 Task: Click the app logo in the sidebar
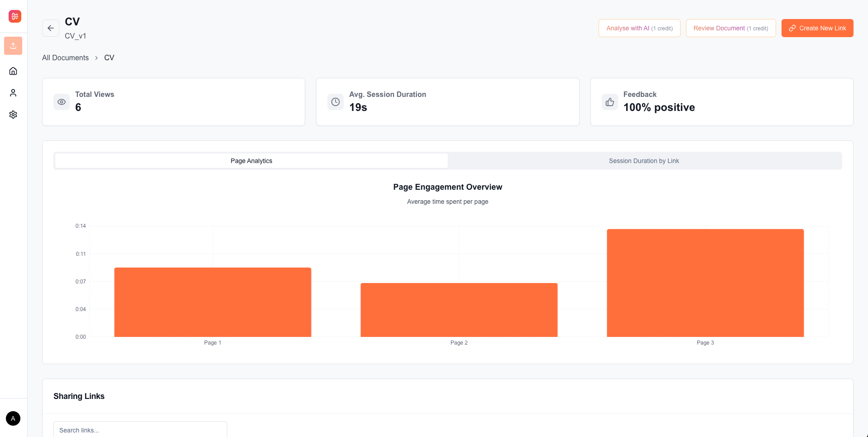(14, 16)
